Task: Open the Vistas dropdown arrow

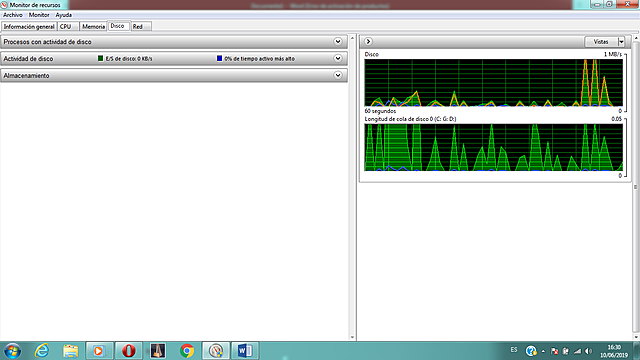Action: point(621,42)
